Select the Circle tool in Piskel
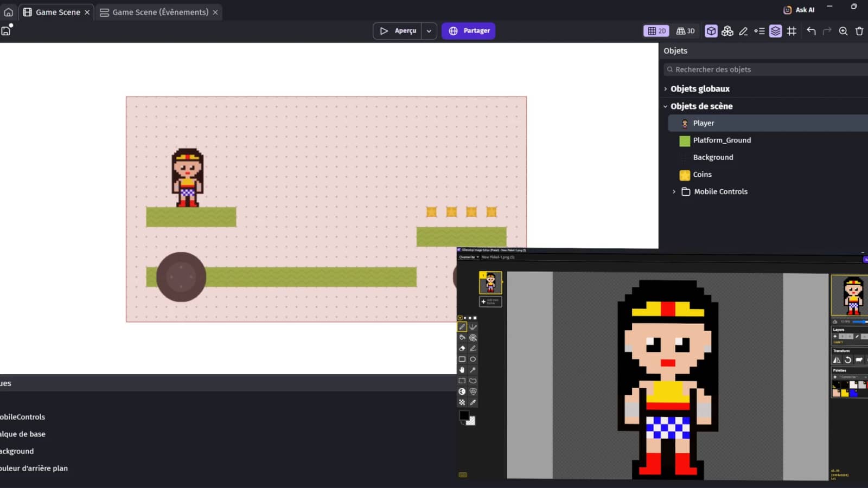868x488 pixels. coord(473,359)
